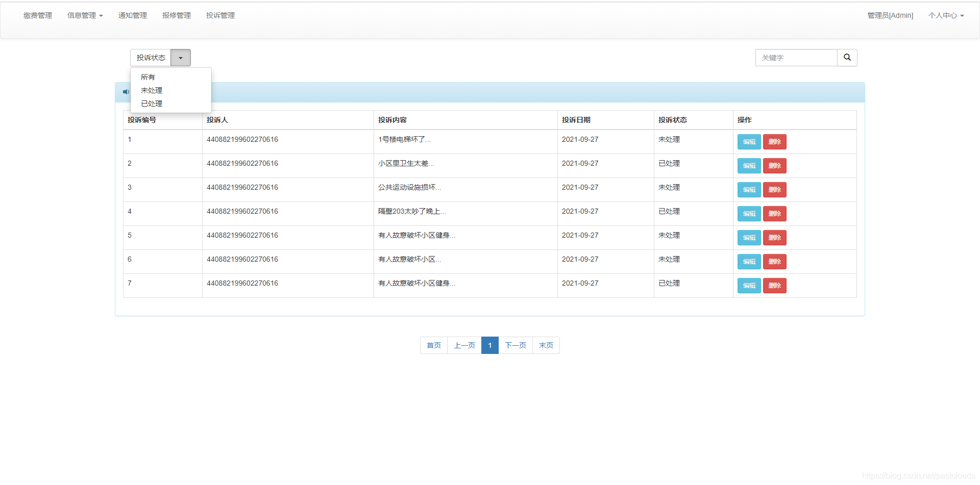The height and width of the screenshot is (485, 980).
Task: Click 已处理 status in row 2
Action: pyautogui.click(x=669, y=163)
